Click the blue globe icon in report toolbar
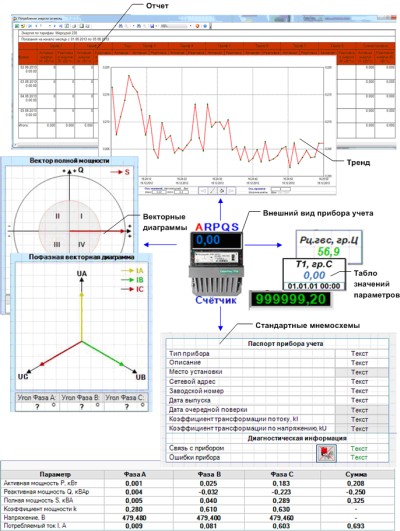This screenshot has height=531, width=400. pyautogui.click(x=205, y=26)
